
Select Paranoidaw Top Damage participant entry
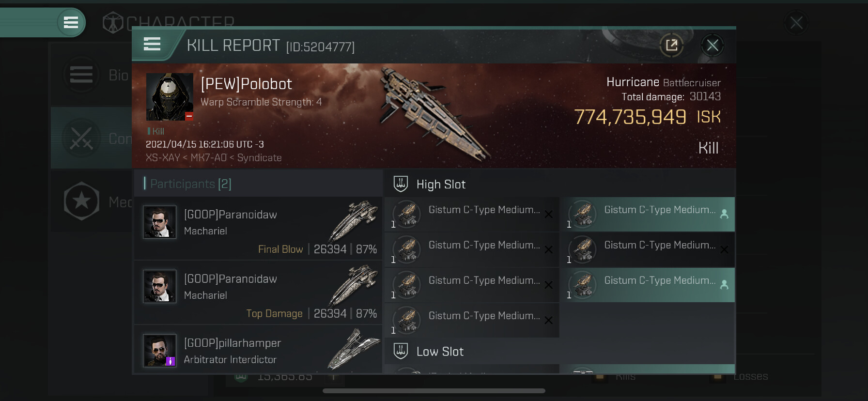click(258, 293)
